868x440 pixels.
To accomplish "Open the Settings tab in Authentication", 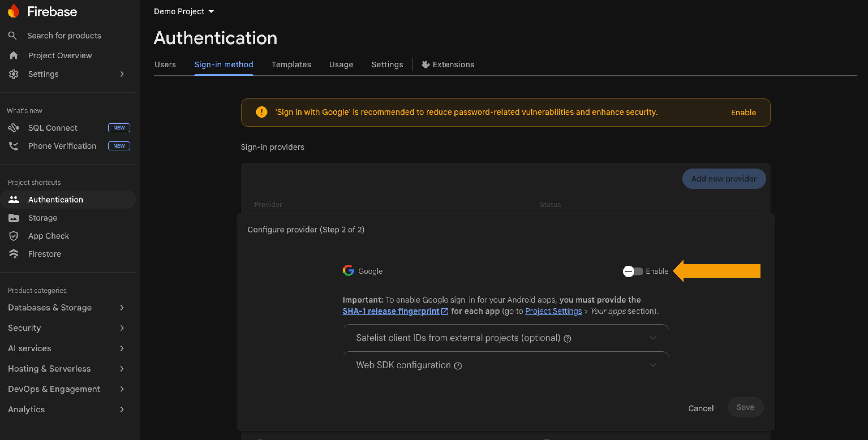I will [x=387, y=64].
